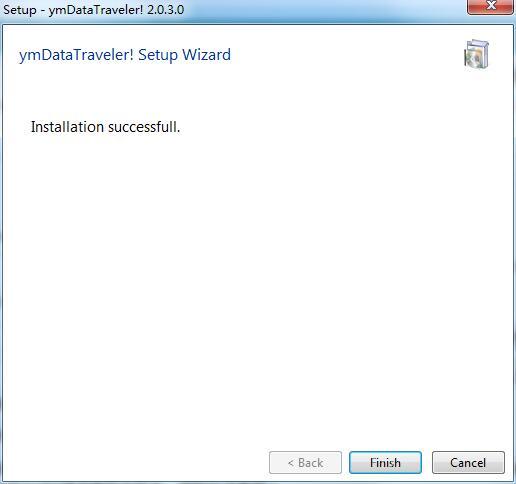Click the Installation successfull message text
Image resolution: width=516 pixels, height=484 pixels.
pyautogui.click(x=105, y=127)
